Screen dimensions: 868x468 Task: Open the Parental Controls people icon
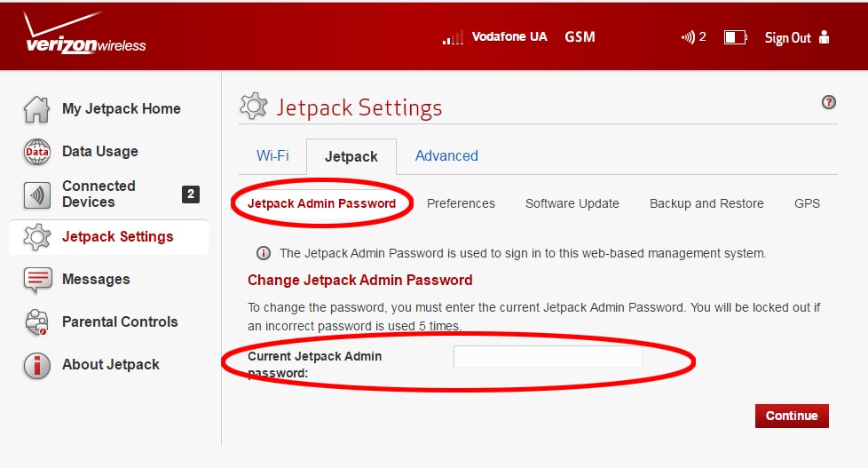pyautogui.click(x=36, y=322)
